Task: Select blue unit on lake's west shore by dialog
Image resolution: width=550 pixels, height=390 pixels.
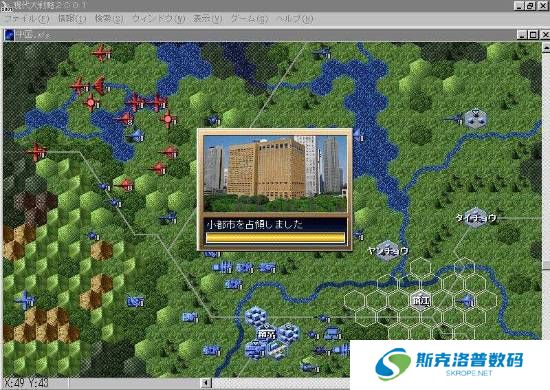Action: tap(358, 135)
